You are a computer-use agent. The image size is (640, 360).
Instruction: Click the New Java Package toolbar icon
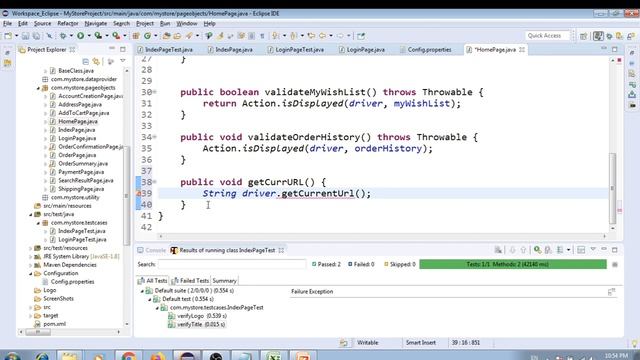point(136,36)
